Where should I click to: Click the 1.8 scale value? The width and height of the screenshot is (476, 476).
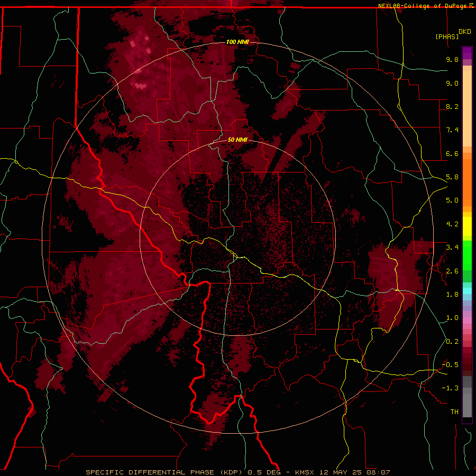pyautogui.click(x=452, y=295)
